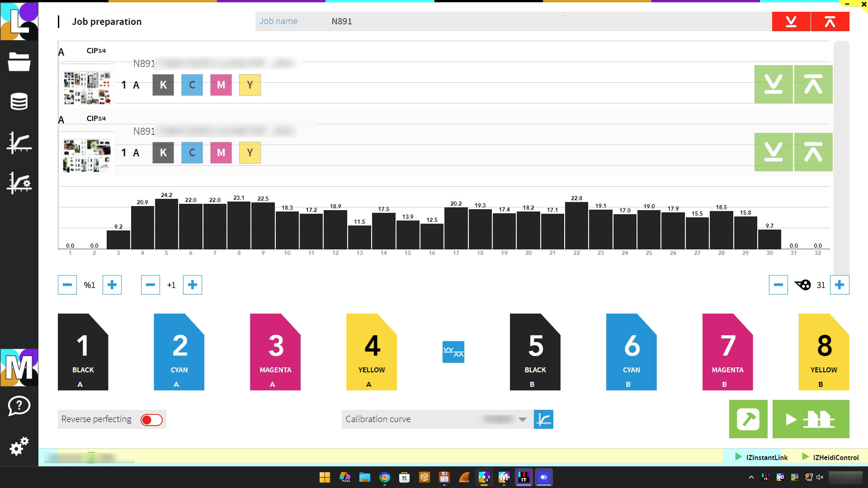Select the 6 CYAN B printing unit
The height and width of the screenshot is (488, 868).
coord(631,352)
